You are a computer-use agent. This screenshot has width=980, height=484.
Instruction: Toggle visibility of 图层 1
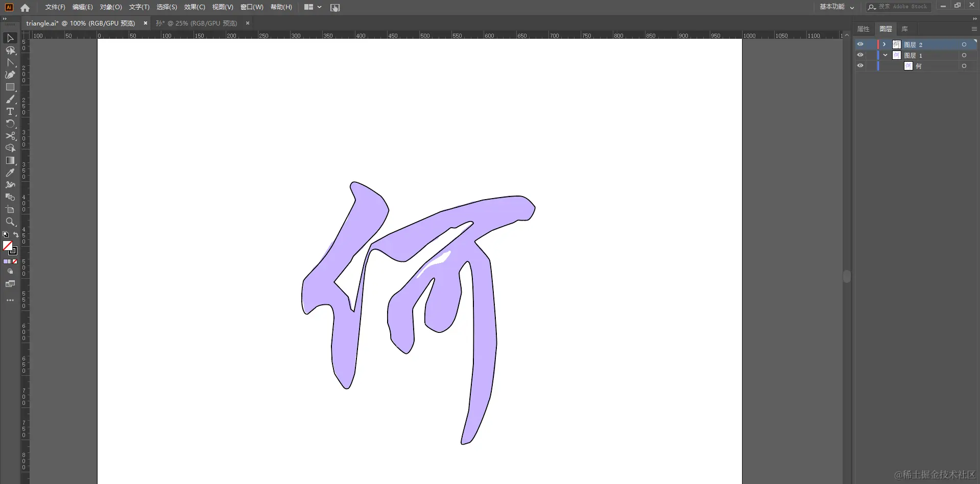coord(860,55)
